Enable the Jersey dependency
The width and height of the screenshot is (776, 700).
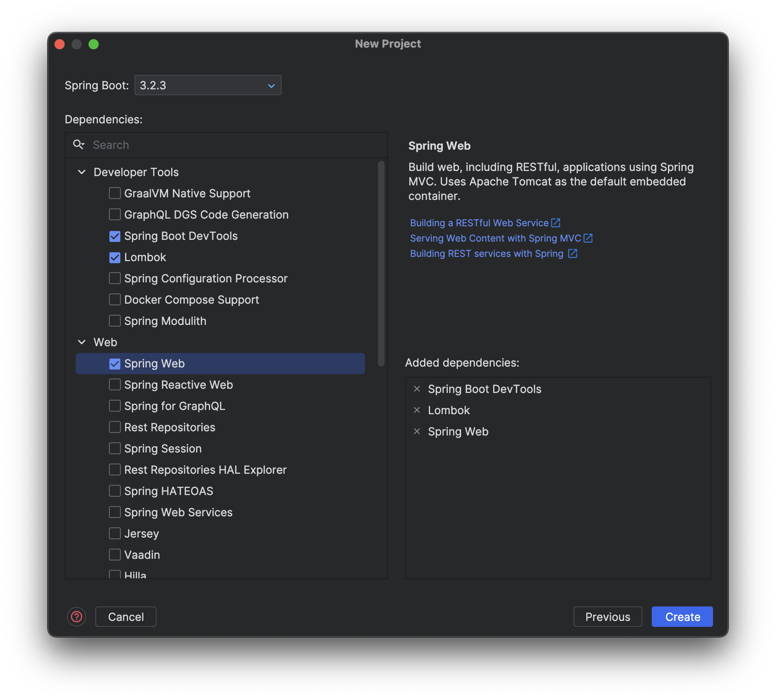click(115, 533)
